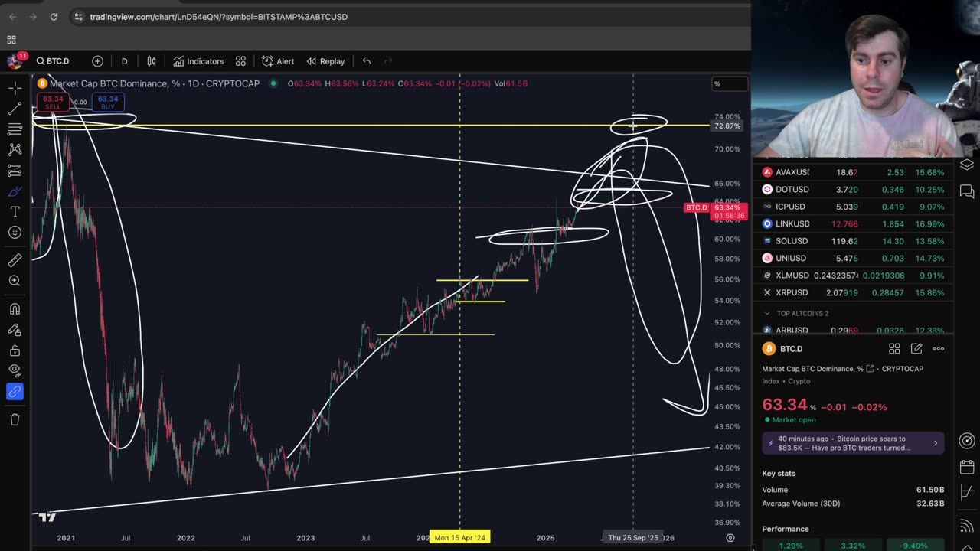Click the TradingView logo on the chart
The image size is (980, 551).
click(x=47, y=517)
